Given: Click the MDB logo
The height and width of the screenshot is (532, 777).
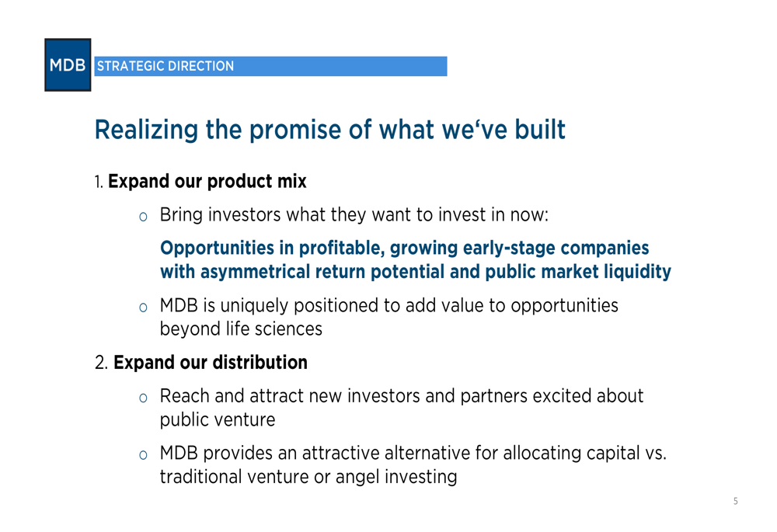Looking at the screenshot, I should point(68,65).
